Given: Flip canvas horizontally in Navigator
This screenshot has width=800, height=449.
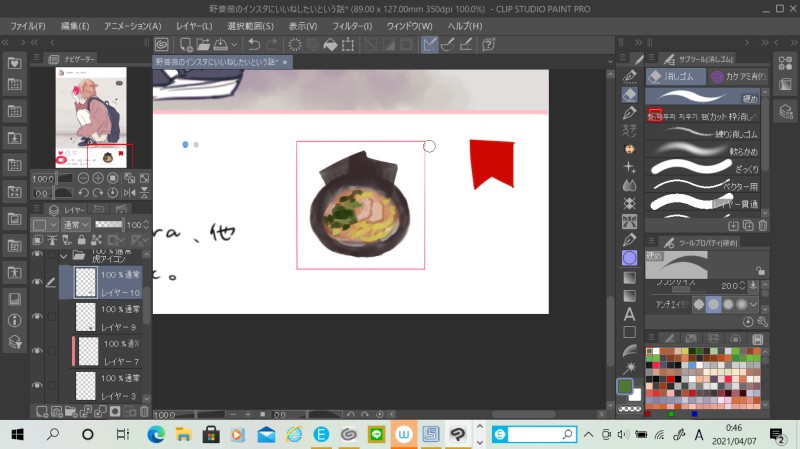Looking at the screenshot, I should (130, 193).
